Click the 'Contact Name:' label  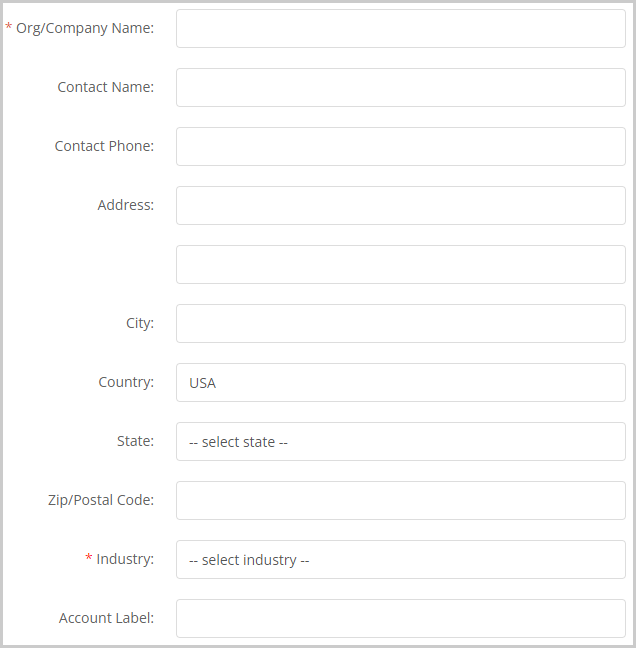[x=106, y=87]
